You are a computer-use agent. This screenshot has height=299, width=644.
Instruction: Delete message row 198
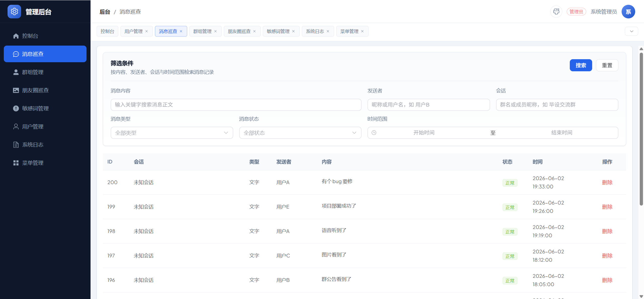click(607, 231)
